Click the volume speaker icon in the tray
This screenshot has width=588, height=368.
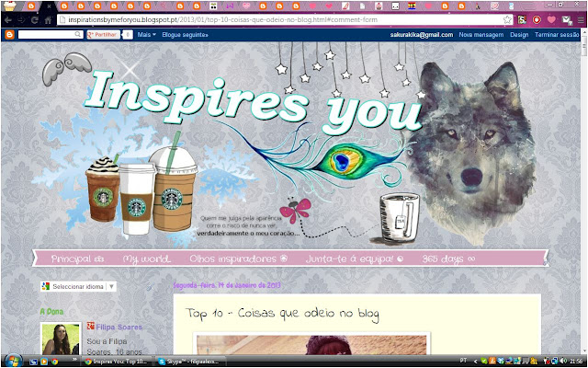pos(563,361)
